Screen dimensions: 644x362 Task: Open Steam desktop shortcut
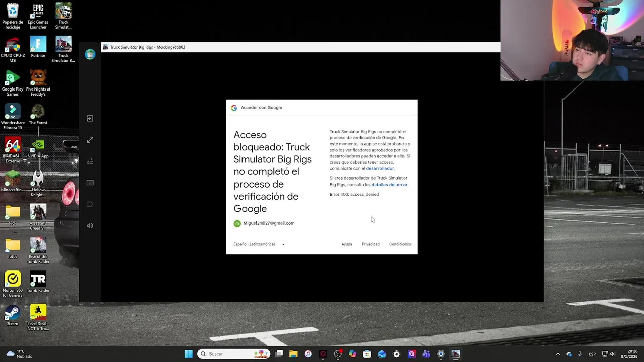click(x=13, y=316)
